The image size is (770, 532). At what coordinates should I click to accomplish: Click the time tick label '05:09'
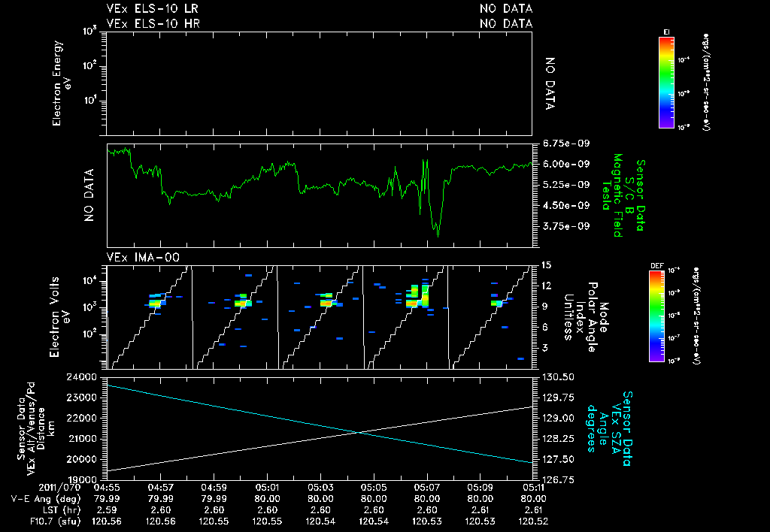pos(480,488)
